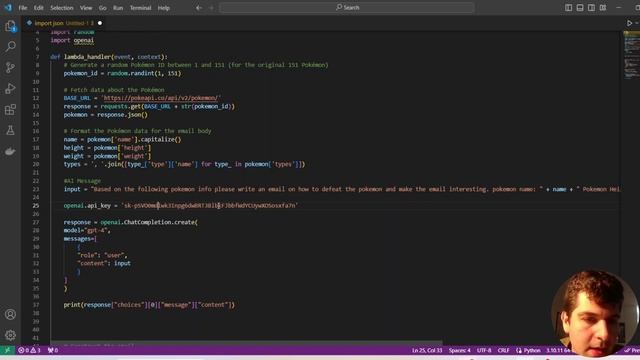The image size is (640, 360).
Task: Click the 'import openai' line
Action: (x=72, y=40)
